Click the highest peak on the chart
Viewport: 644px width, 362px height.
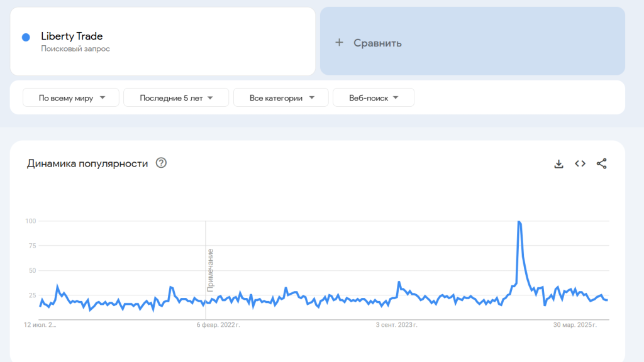pos(518,222)
